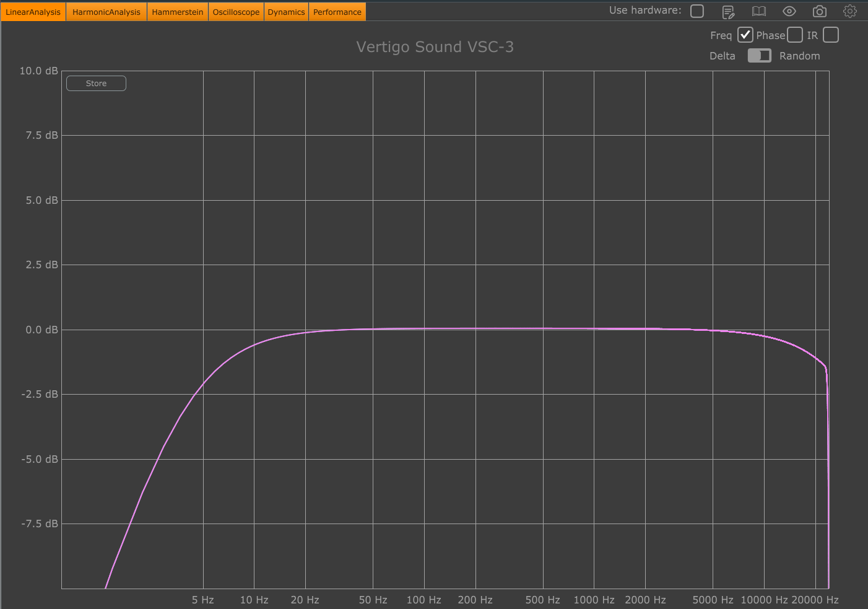Click the "20 Hz" frequency label
This screenshot has height=609, width=868.
click(305, 600)
